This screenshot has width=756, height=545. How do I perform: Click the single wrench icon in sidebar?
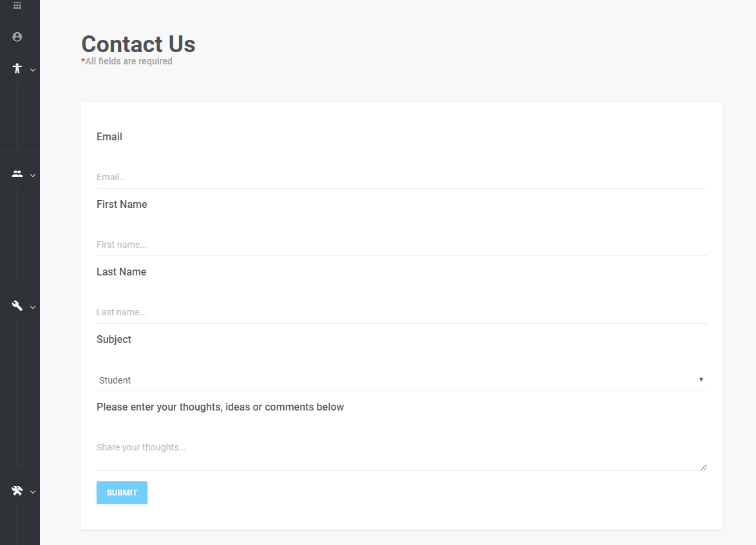coord(17,306)
